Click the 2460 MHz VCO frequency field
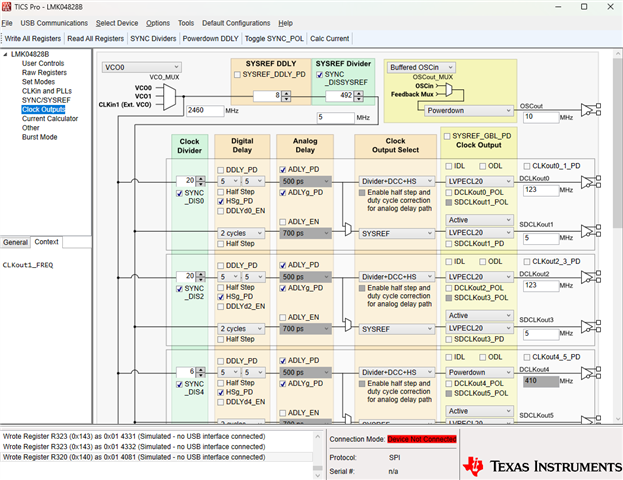Image resolution: width=623 pixels, height=480 pixels. click(x=205, y=110)
